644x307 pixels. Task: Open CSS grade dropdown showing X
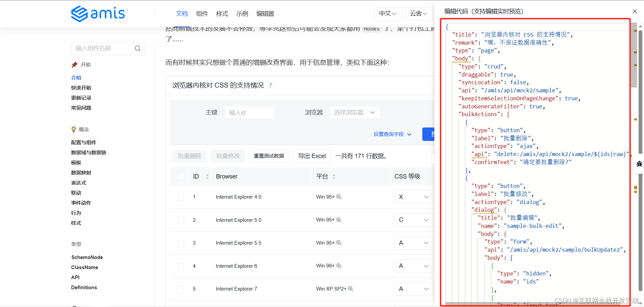click(x=414, y=197)
